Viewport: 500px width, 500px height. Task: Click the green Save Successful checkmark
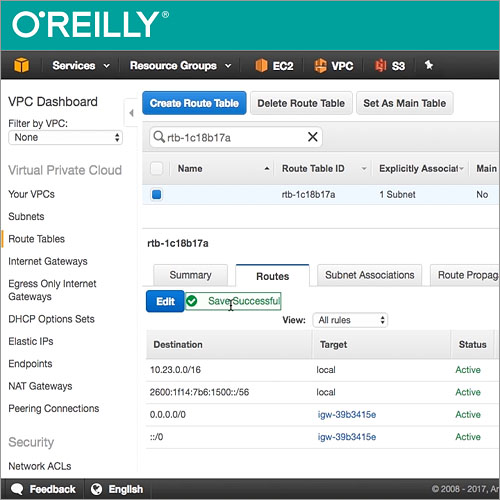191,301
